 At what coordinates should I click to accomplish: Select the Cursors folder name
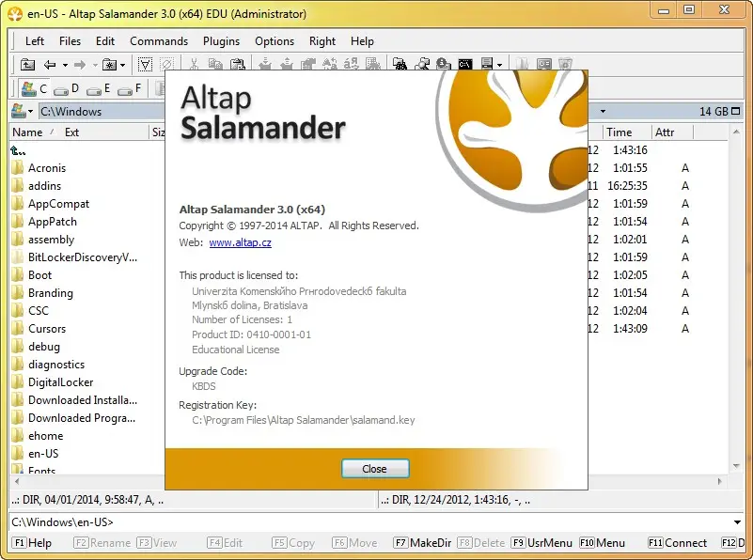pos(47,329)
